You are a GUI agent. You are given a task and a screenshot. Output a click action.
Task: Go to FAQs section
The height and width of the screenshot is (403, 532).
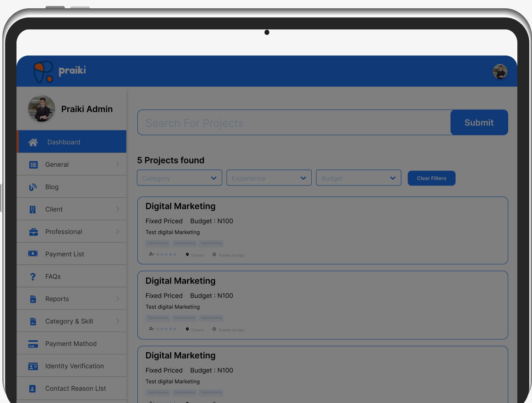click(x=71, y=276)
